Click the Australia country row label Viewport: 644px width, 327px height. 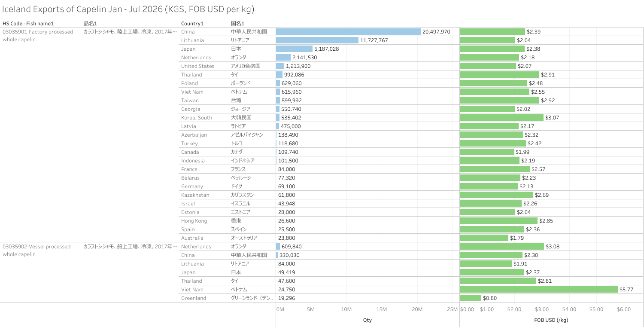click(192, 238)
